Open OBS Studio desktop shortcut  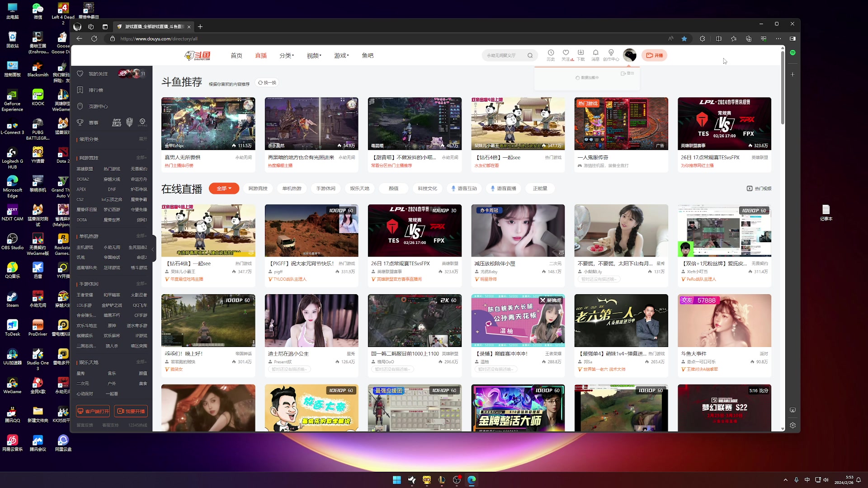click(12, 241)
